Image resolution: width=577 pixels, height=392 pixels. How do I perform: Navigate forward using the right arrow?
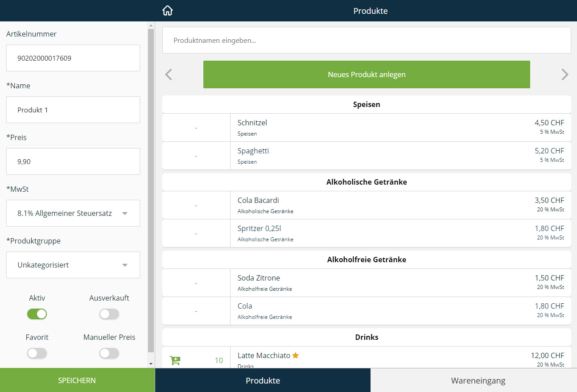point(565,74)
